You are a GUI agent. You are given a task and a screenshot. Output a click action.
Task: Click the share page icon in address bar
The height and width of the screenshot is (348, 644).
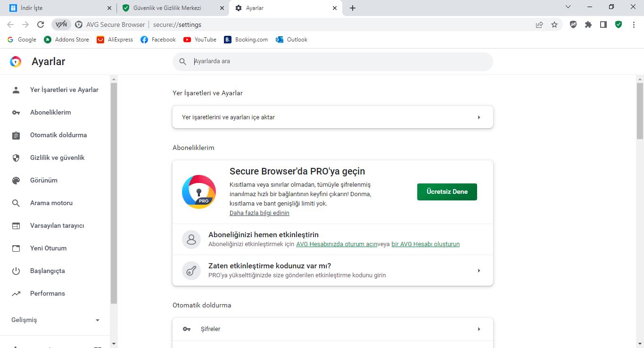(539, 25)
